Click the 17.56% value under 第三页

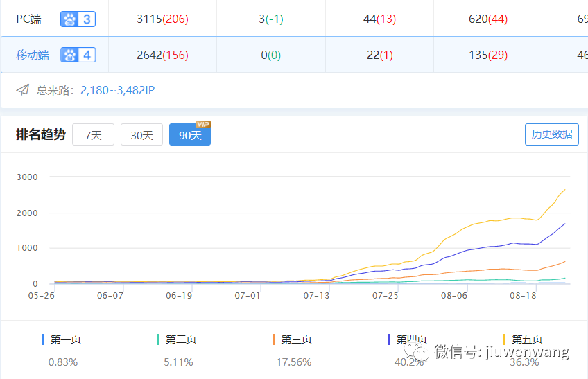[x=293, y=362]
